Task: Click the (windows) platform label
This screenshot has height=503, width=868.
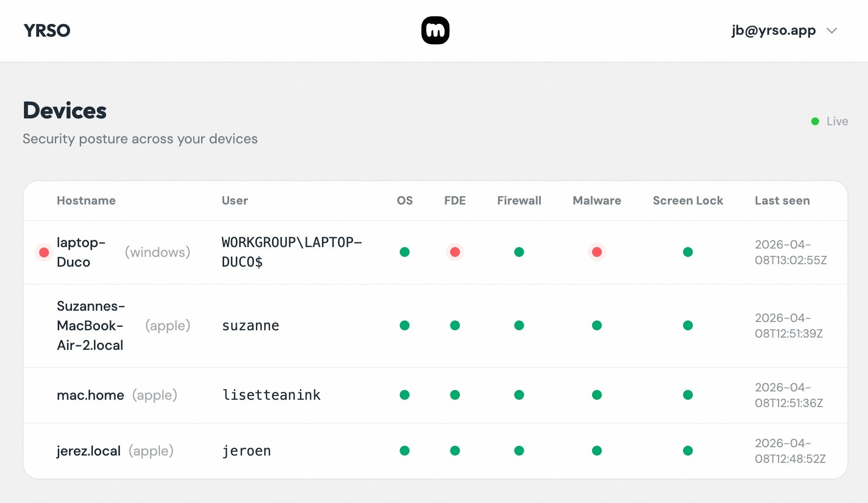Action: pos(158,252)
